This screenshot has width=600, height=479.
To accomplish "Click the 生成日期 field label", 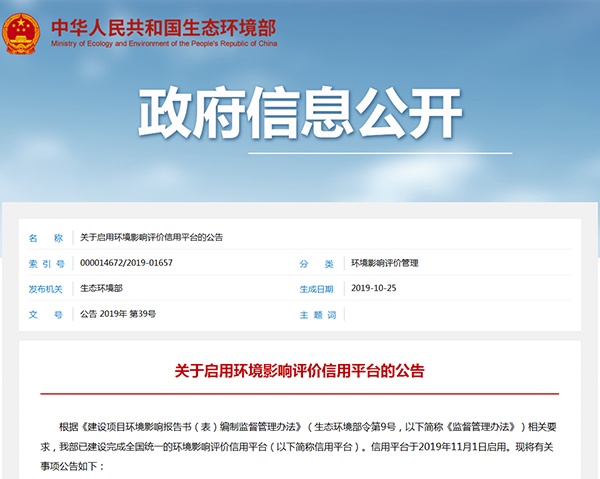I will coord(316,289).
